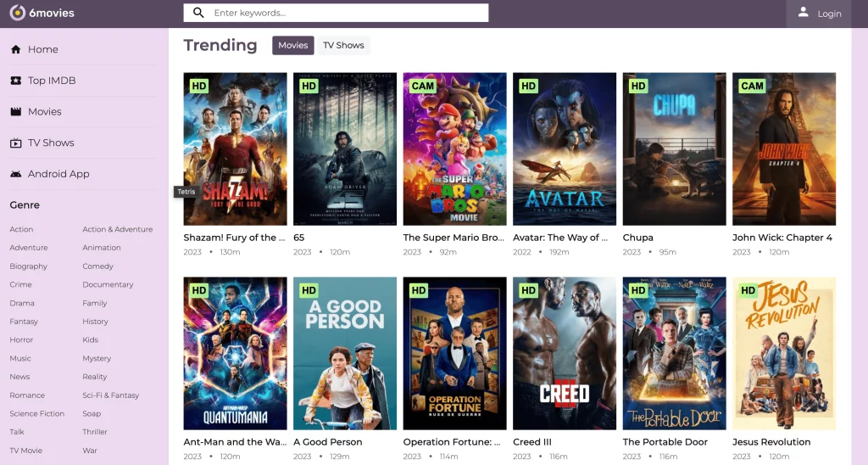Open the Operation Fortune poster
This screenshot has width=868, height=465.
click(x=454, y=354)
